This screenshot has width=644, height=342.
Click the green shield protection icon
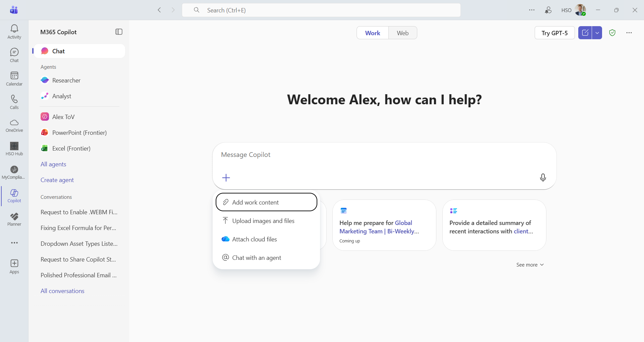coord(612,33)
